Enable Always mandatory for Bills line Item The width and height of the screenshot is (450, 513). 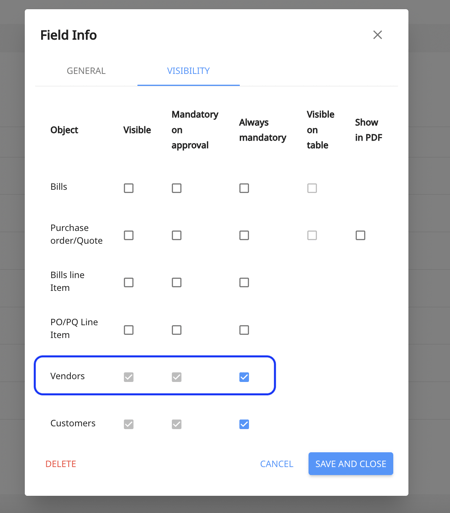pyautogui.click(x=244, y=283)
